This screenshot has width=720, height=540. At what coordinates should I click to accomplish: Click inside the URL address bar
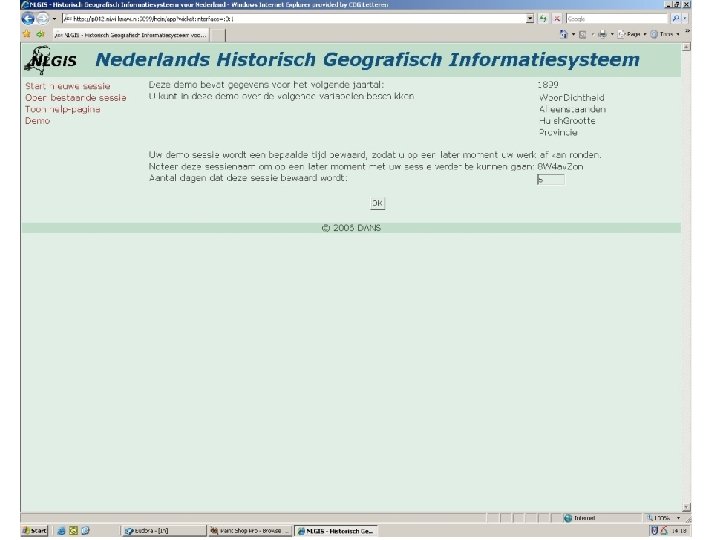pos(294,19)
